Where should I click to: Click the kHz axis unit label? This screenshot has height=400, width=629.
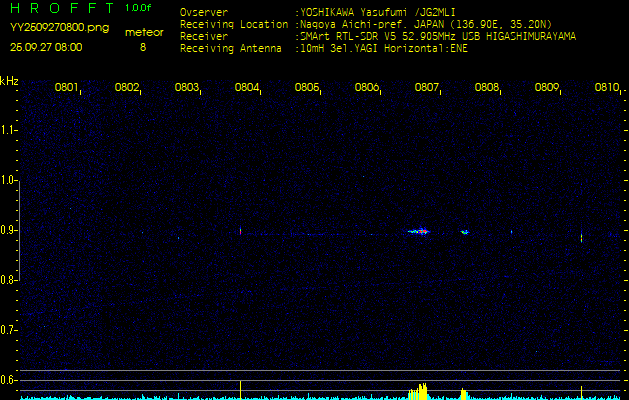click(9, 81)
